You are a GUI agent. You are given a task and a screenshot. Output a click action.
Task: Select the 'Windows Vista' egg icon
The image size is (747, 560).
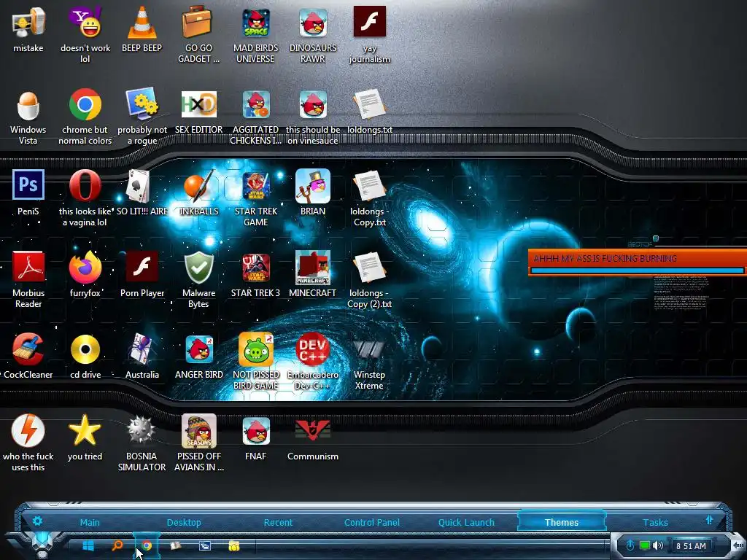28,105
